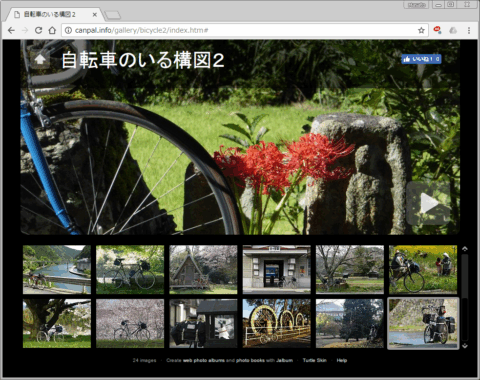Click the gallery home up-arrow icon

coord(40,60)
